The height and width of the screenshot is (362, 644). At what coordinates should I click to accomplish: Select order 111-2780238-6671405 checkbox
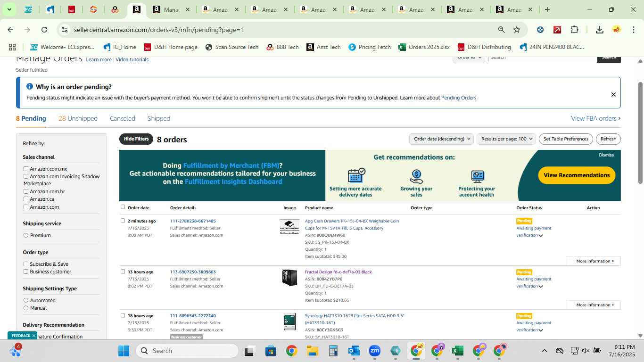(x=123, y=221)
